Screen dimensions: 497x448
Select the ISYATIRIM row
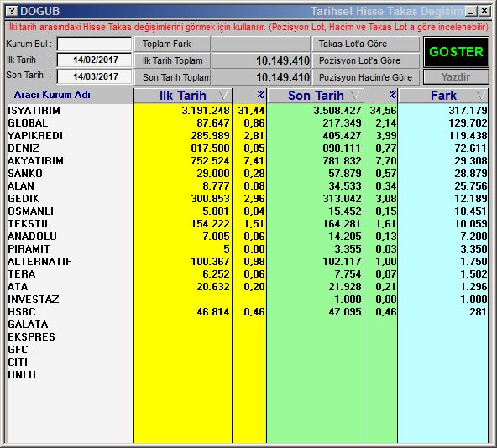[x=248, y=110]
